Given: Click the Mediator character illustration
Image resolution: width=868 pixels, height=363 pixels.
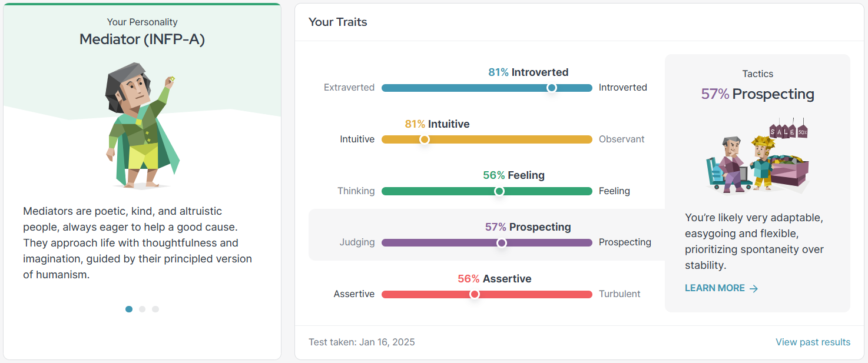Looking at the screenshot, I should click(x=143, y=126).
